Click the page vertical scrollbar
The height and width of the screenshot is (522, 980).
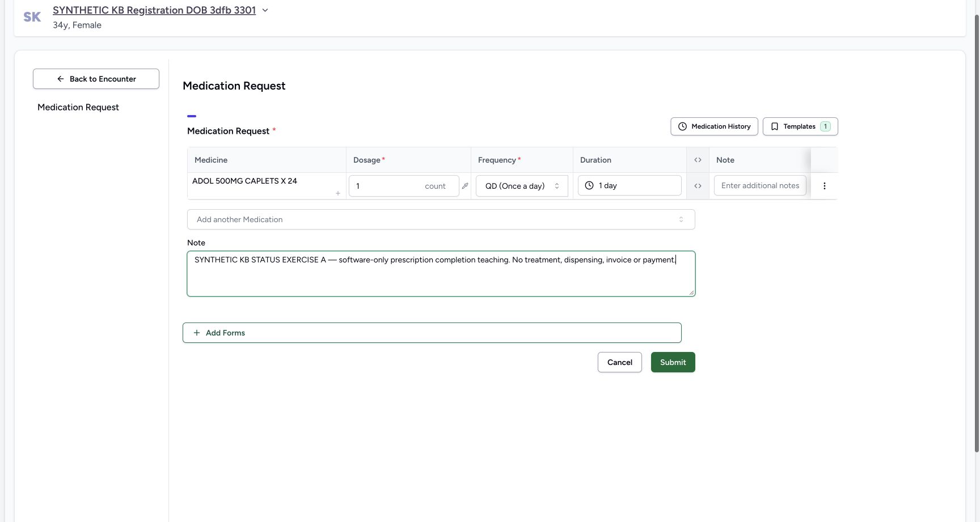point(977,232)
